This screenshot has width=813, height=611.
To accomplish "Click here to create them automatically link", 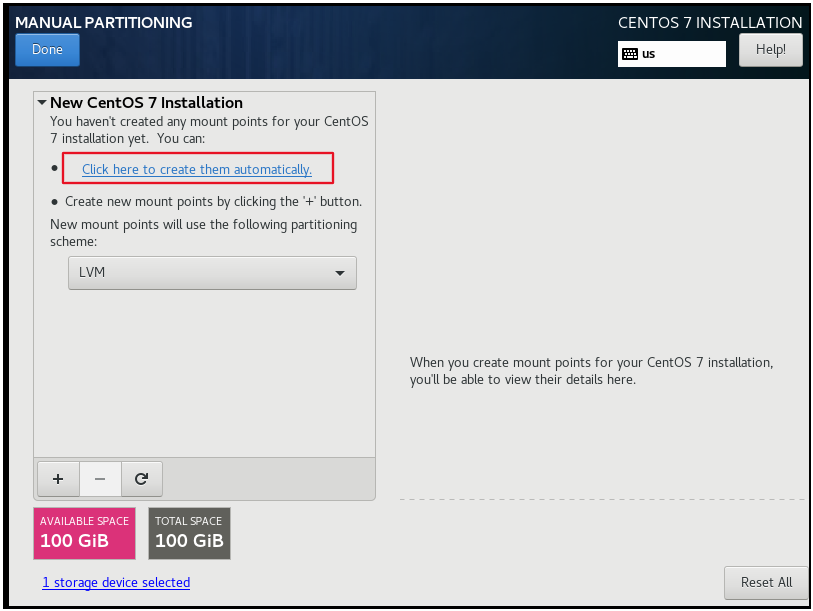I will [x=197, y=170].
